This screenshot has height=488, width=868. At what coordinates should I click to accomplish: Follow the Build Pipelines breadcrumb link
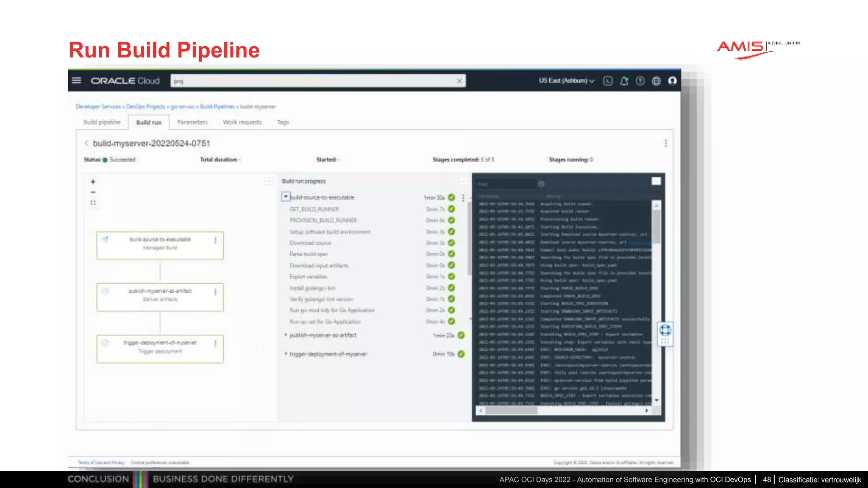(x=217, y=106)
